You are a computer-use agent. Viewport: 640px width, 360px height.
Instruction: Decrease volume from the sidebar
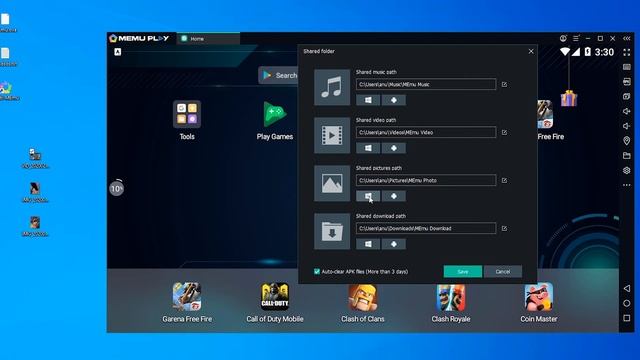click(627, 126)
